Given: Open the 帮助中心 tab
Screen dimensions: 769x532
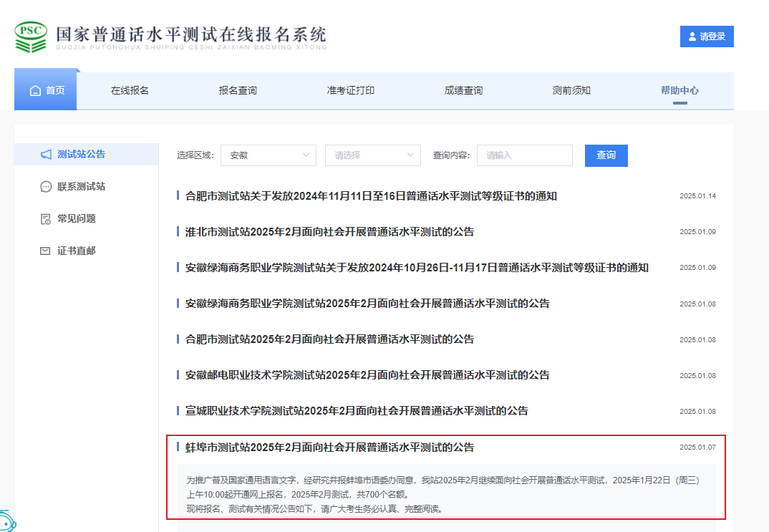Looking at the screenshot, I should tap(679, 91).
